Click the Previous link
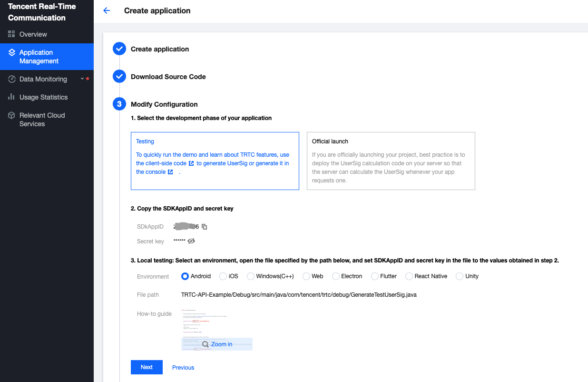The width and height of the screenshot is (588, 382). coord(183,367)
